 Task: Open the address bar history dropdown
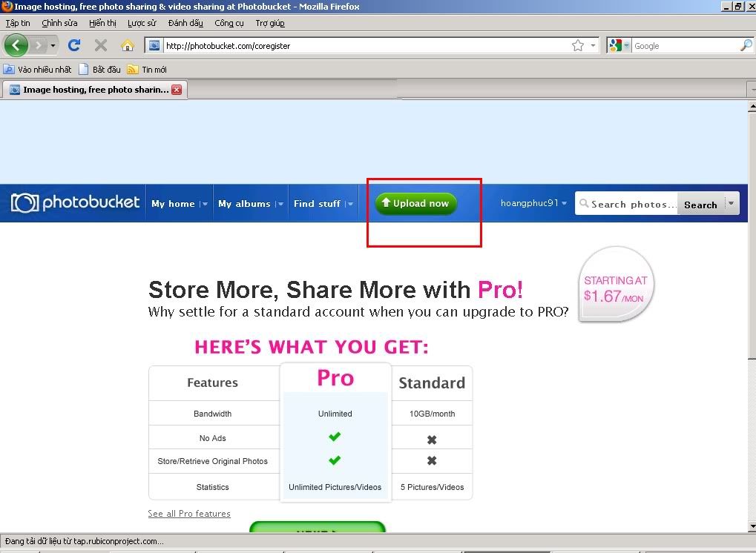click(593, 46)
